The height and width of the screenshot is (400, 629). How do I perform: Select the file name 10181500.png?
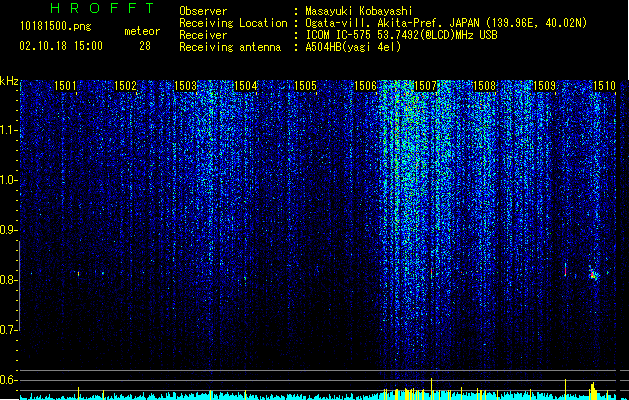[56, 27]
